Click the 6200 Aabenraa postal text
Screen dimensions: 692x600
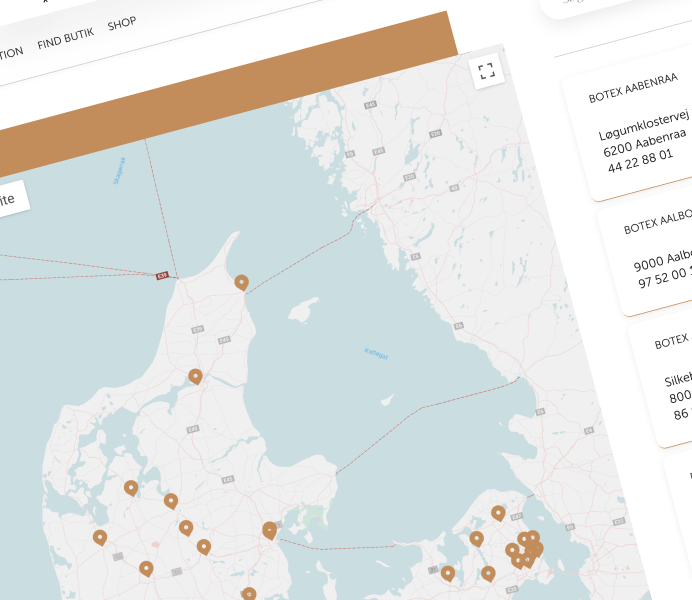[645, 142]
